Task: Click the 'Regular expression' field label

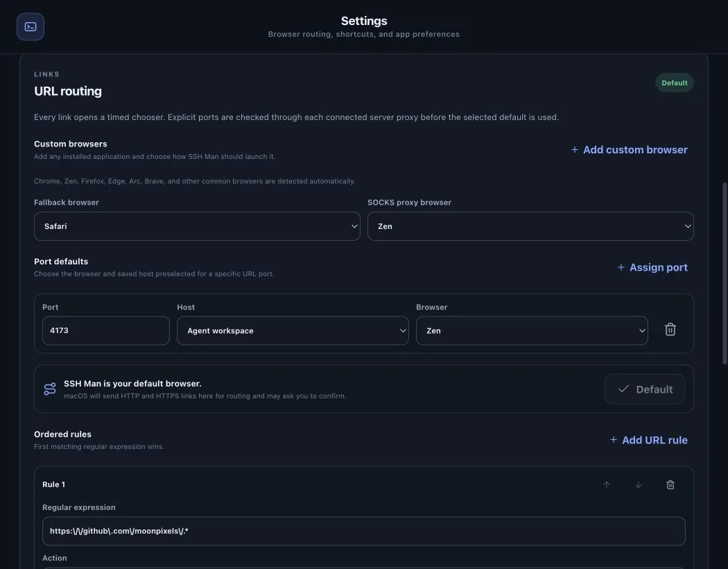Action: tap(79, 507)
